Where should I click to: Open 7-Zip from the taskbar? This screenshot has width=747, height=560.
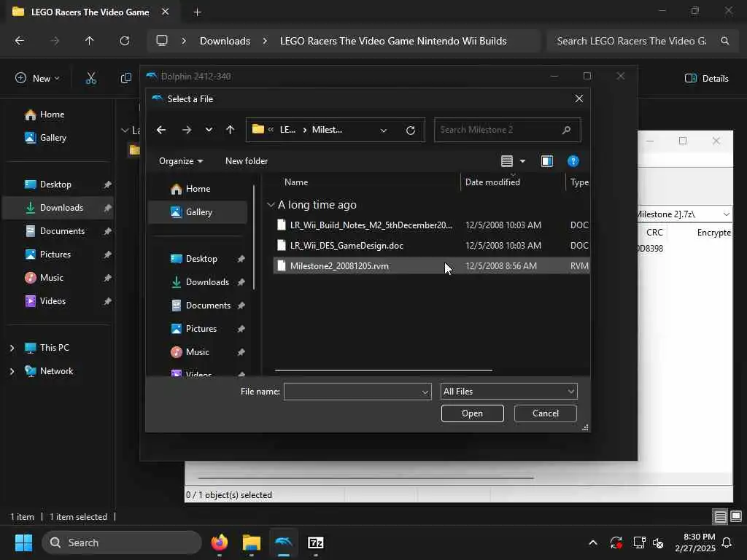(x=315, y=542)
